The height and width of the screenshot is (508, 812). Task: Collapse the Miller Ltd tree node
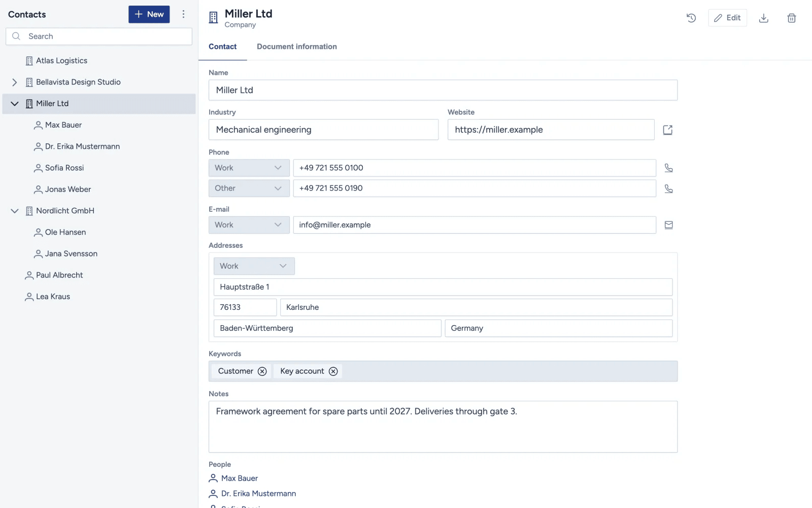tap(14, 104)
